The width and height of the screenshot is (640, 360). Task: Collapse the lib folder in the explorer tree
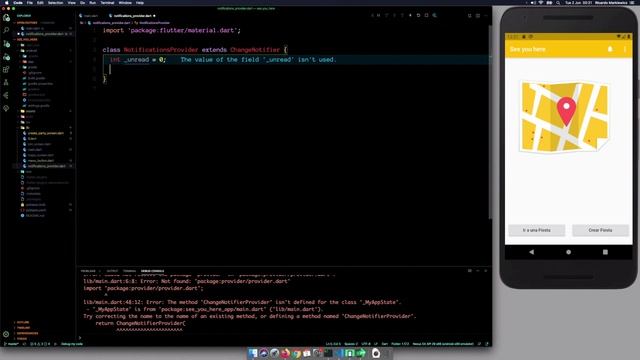28,128
